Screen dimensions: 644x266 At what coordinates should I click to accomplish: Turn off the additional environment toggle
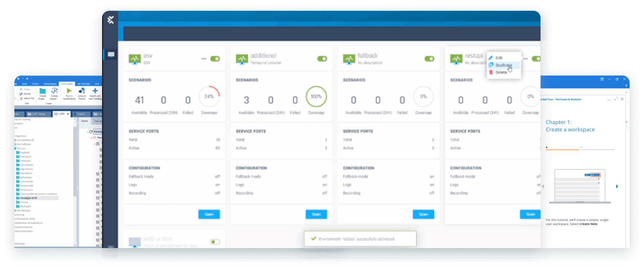(x=322, y=59)
